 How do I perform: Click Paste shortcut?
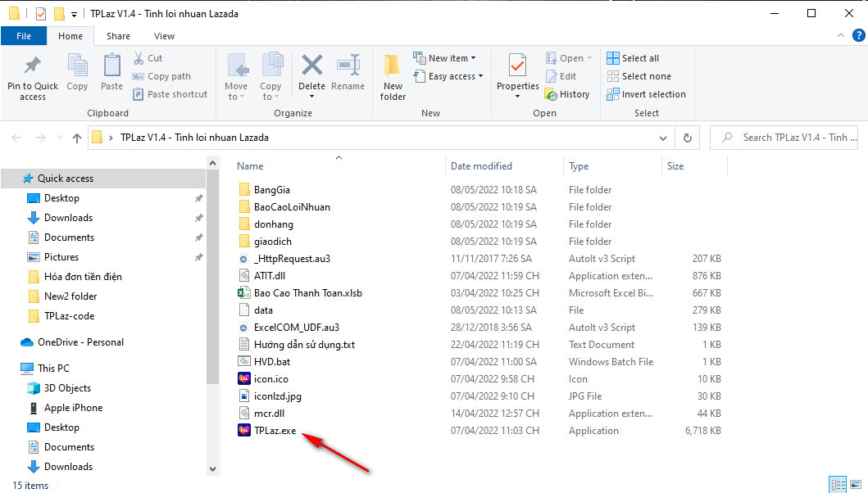pos(170,94)
